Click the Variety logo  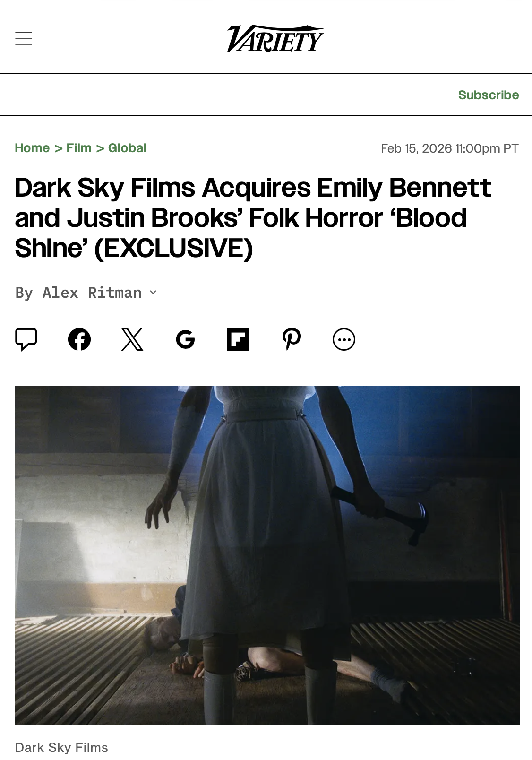click(275, 38)
